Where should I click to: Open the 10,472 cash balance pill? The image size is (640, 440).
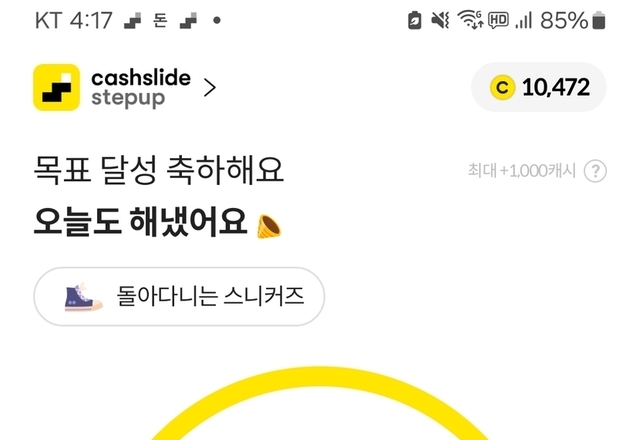539,87
